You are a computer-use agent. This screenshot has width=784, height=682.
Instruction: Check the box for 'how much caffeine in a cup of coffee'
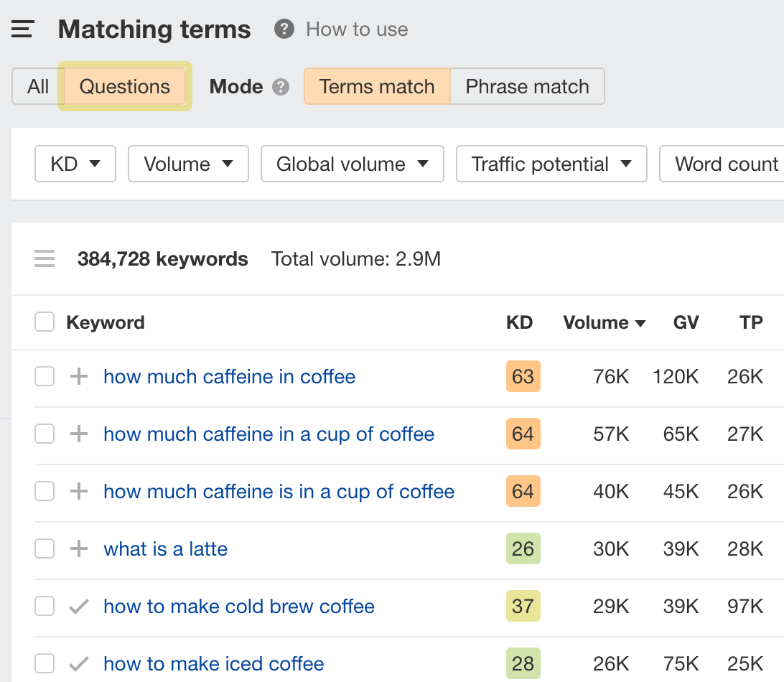coord(45,434)
